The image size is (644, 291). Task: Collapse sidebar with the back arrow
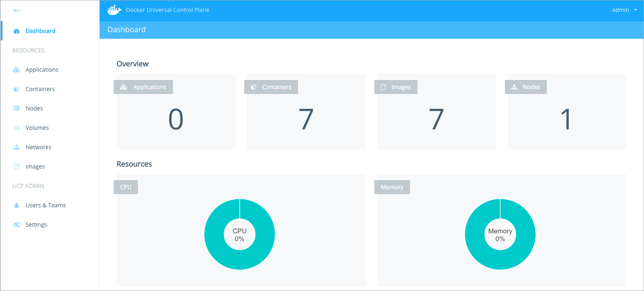[16, 11]
